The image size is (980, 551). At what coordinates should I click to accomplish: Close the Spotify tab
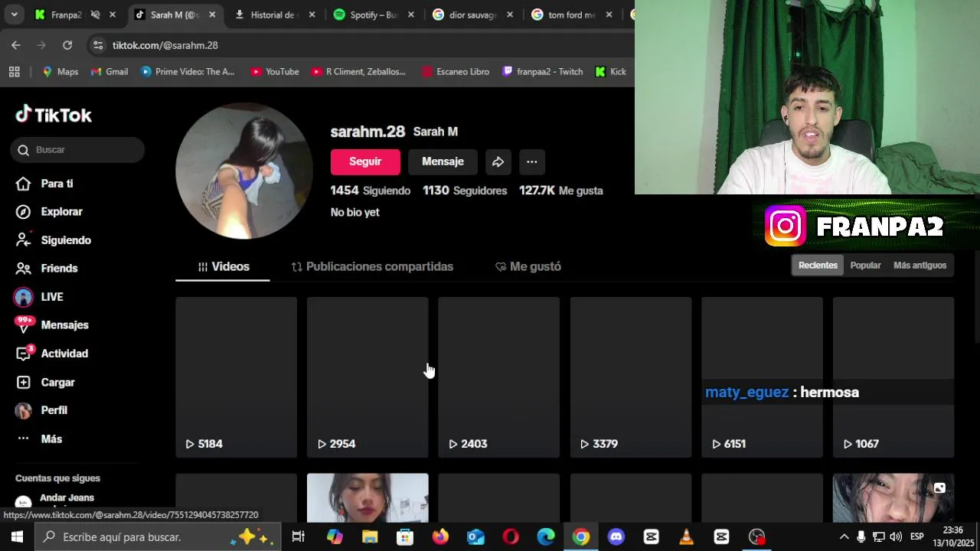[411, 15]
